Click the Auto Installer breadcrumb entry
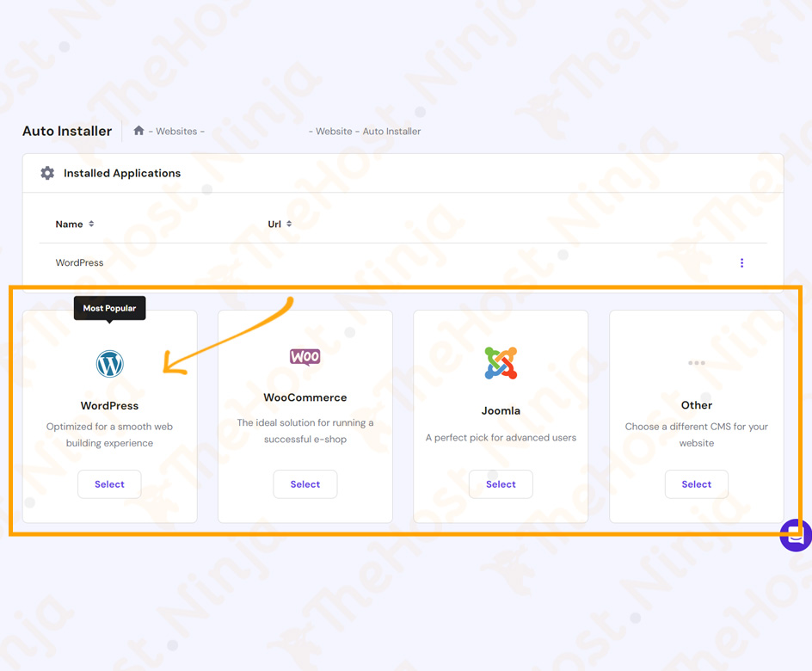The height and width of the screenshot is (671, 812). (x=393, y=131)
